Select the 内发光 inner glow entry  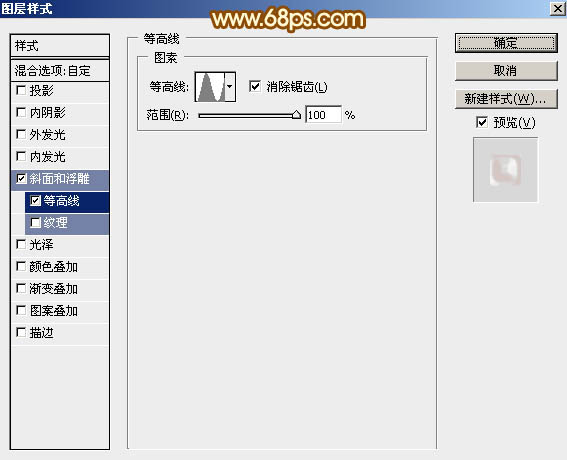pos(60,157)
